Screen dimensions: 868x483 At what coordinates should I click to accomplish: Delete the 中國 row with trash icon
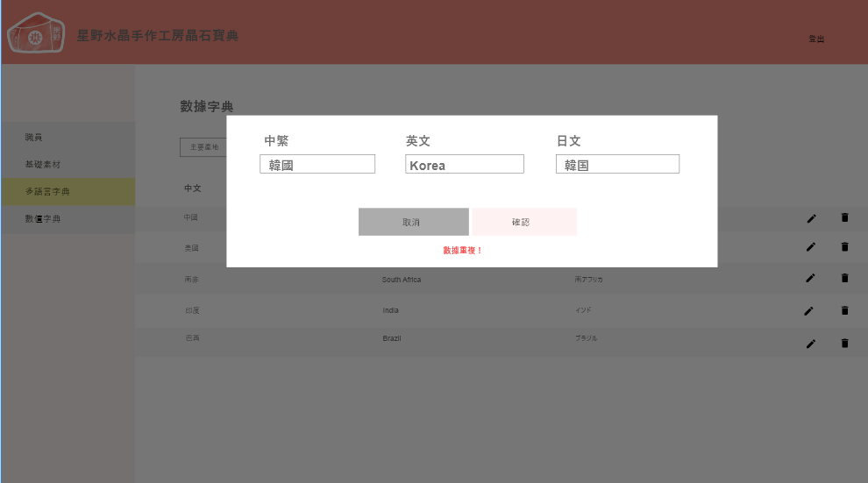pos(844,217)
